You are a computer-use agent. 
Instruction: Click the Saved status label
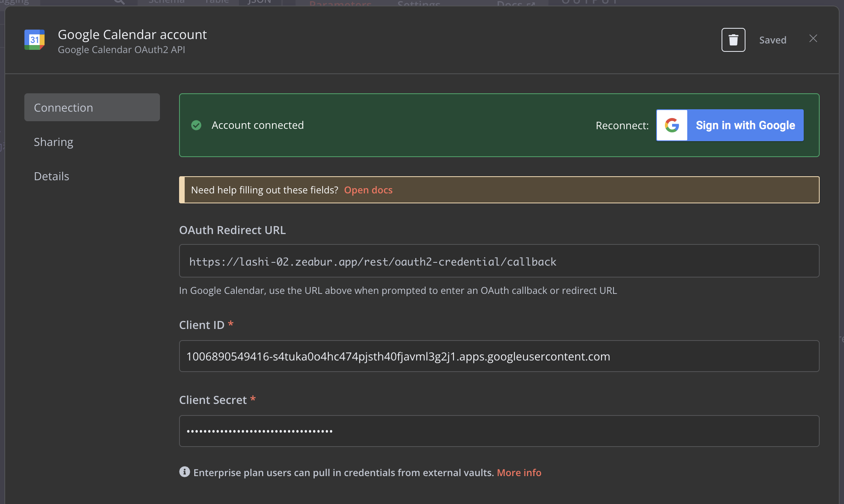tap(773, 40)
